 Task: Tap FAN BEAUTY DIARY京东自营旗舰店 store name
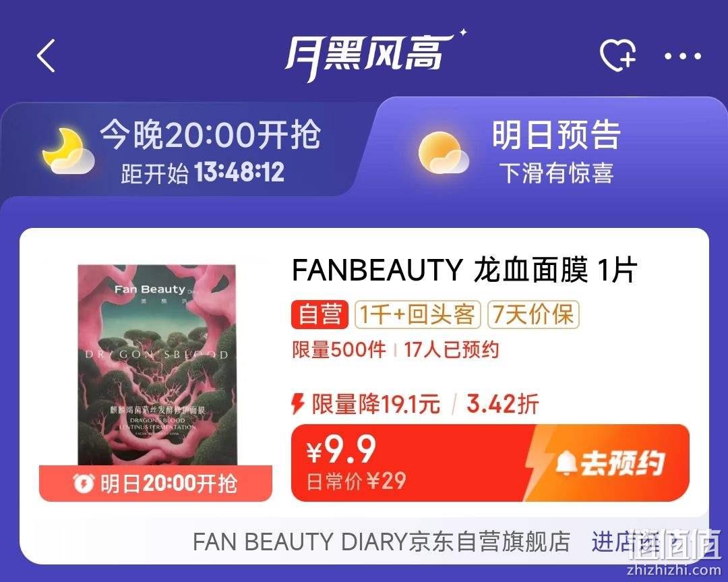(x=381, y=542)
